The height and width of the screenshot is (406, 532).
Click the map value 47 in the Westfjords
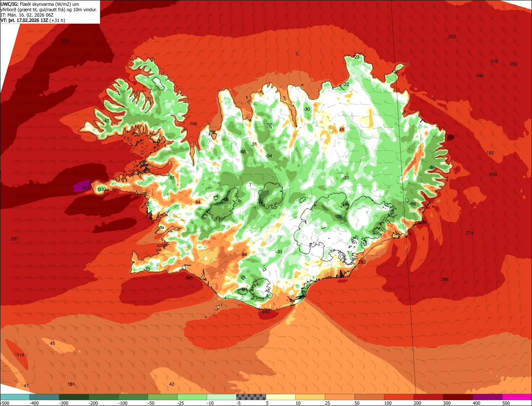(106, 121)
